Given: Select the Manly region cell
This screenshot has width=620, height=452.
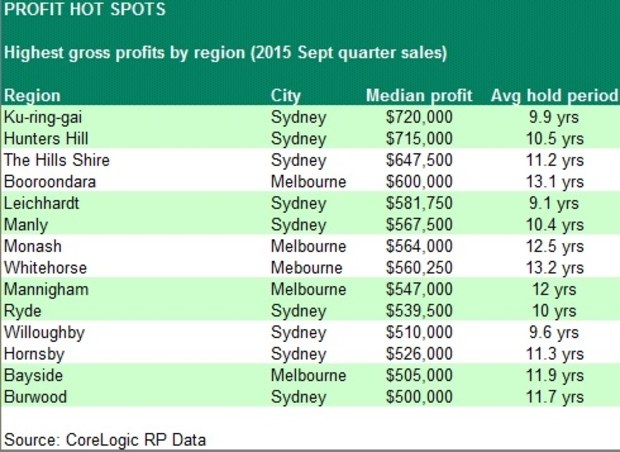Looking at the screenshot, I should click(26, 225).
